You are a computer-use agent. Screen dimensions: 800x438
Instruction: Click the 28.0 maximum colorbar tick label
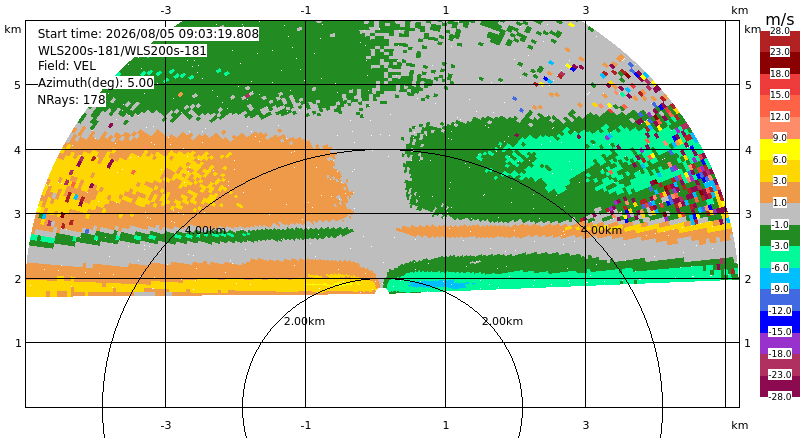point(780,31)
